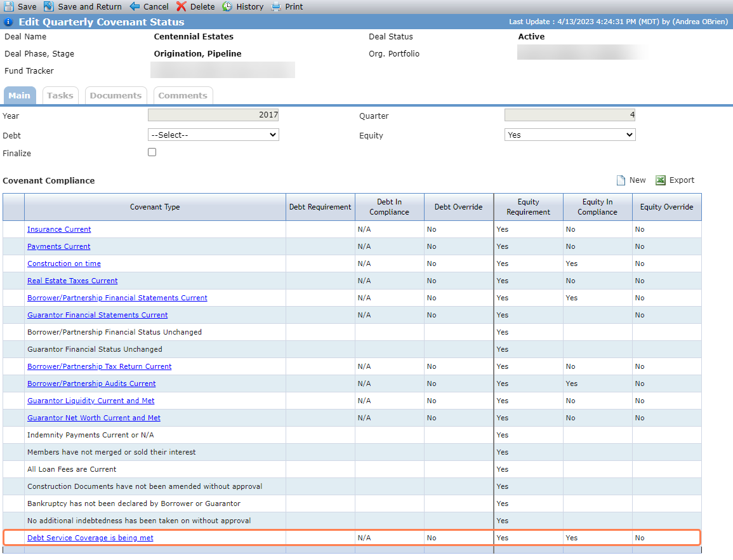Switch to the Comments tab
The width and height of the screenshot is (733, 560).
[x=183, y=95]
